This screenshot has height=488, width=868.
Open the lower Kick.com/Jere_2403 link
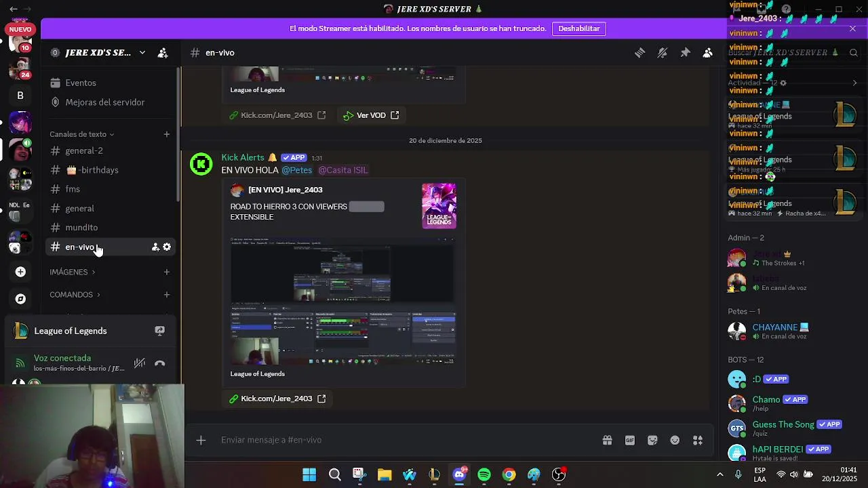(x=277, y=399)
